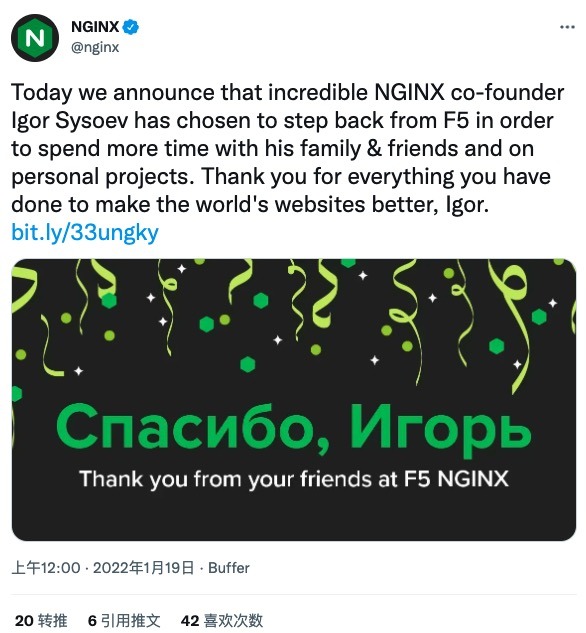Click the phrase NGINX co-founder in tweet text

(x=469, y=92)
